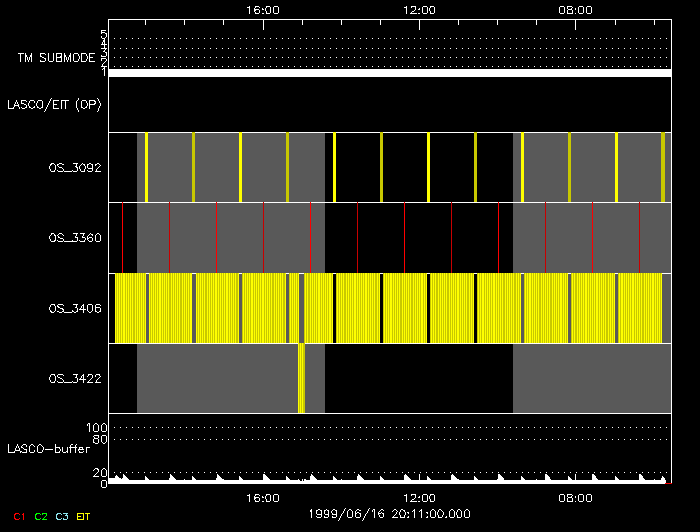Click the OS_3092 row label

[75, 168]
